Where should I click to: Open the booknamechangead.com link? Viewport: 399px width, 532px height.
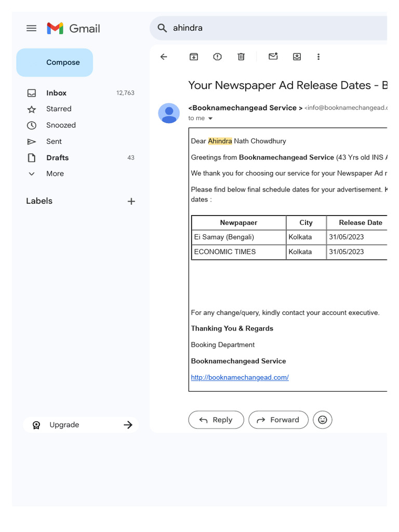[240, 377]
